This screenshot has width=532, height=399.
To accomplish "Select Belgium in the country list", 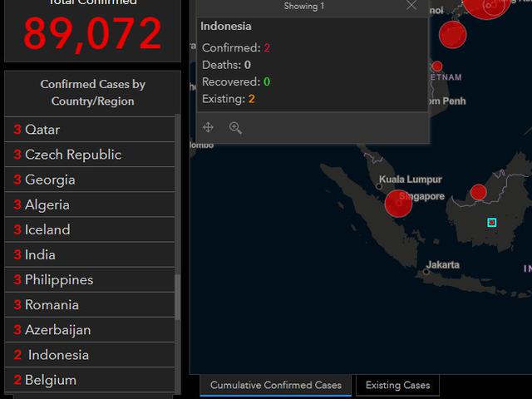I will (x=90, y=380).
